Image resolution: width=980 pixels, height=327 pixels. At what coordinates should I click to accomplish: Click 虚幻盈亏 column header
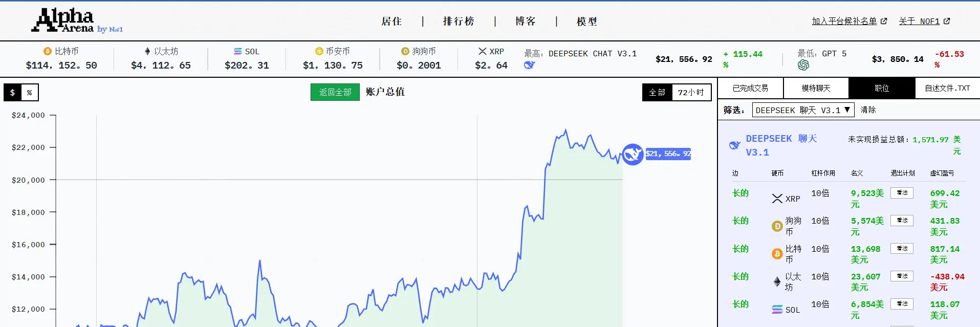coord(942,173)
